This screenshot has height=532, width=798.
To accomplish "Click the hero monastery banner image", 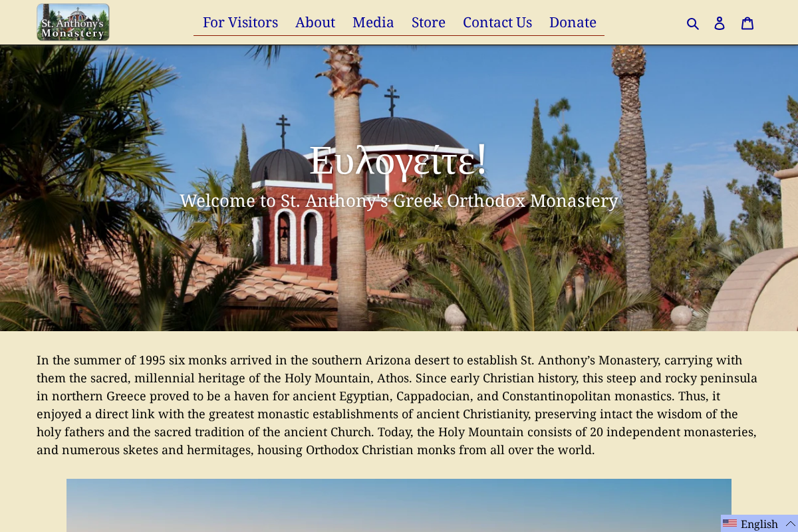I will pyautogui.click(x=399, y=188).
